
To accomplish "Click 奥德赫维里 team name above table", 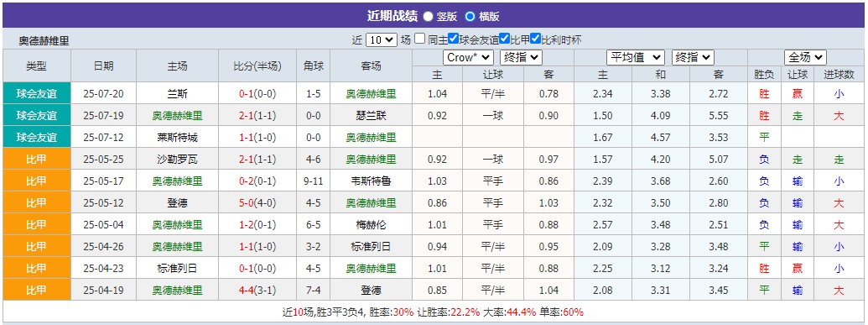I will click(44, 41).
